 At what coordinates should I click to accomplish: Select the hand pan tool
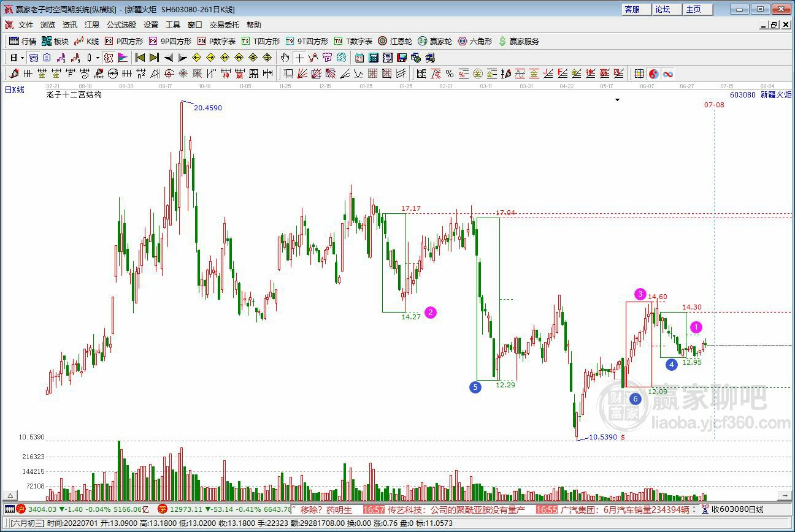tap(285, 58)
